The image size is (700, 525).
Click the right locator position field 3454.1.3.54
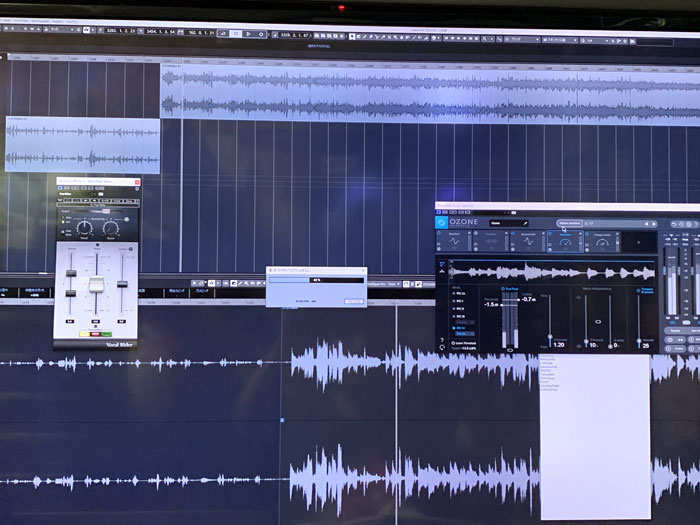click(161, 32)
